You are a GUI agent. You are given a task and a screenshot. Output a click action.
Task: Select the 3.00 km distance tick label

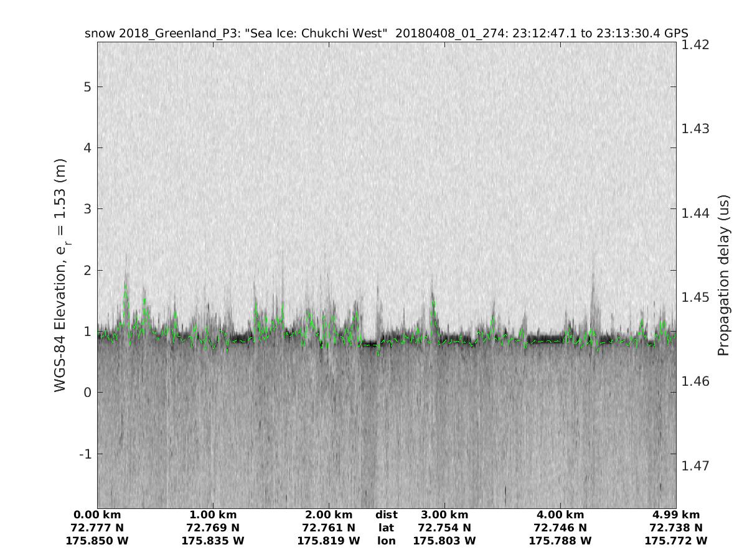click(444, 515)
